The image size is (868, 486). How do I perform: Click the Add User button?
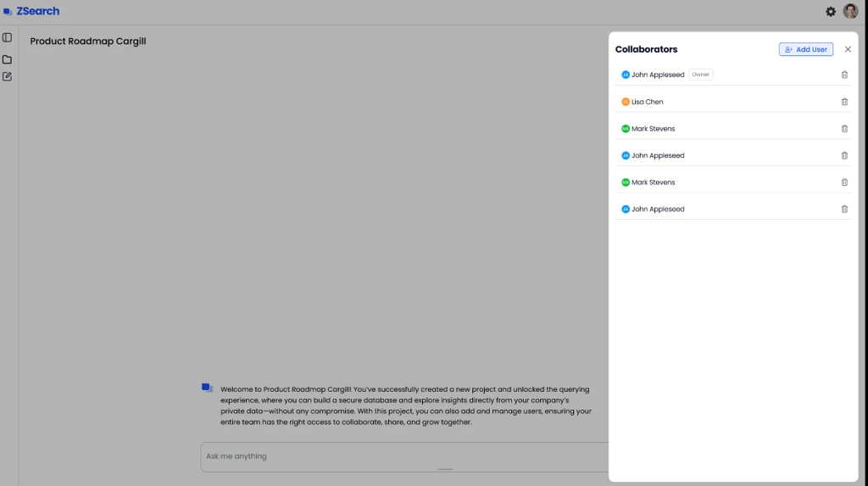coord(805,49)
